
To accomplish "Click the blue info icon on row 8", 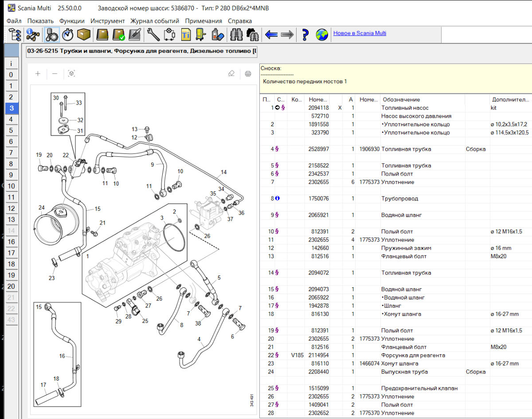I will pyautogui.click(x=278, y=198).
